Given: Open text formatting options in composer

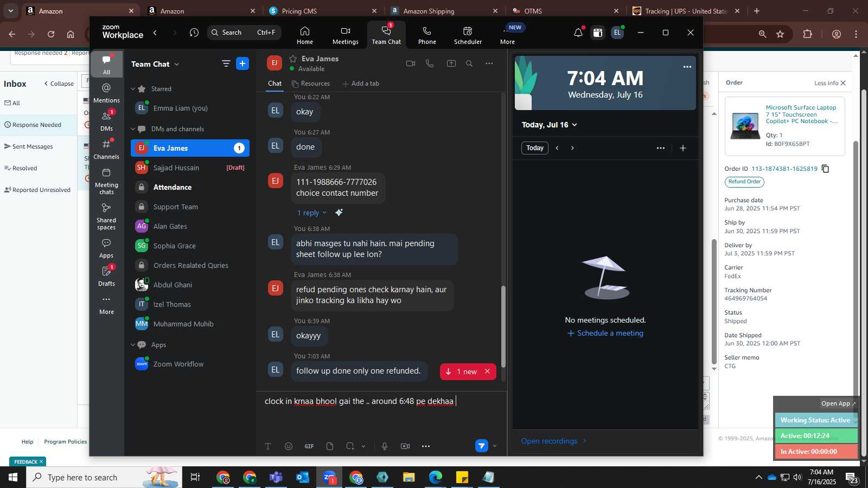Looking at the screenshot, I should coord(268,446).
